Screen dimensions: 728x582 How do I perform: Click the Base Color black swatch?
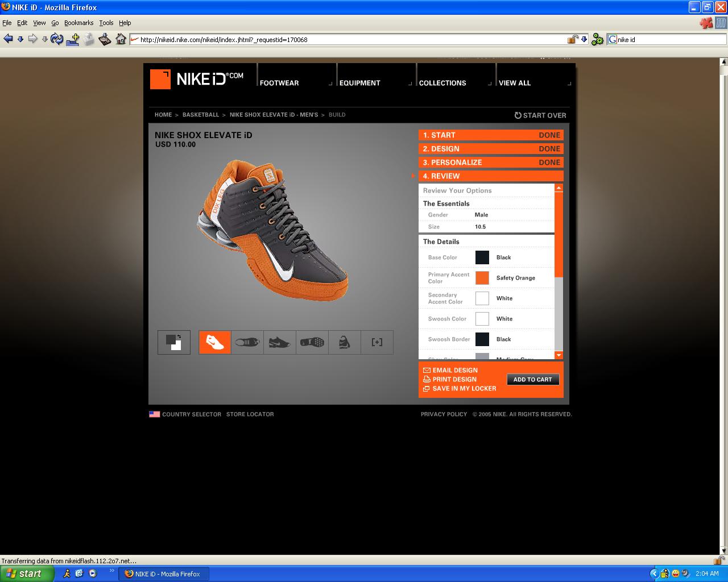(482, 257)
